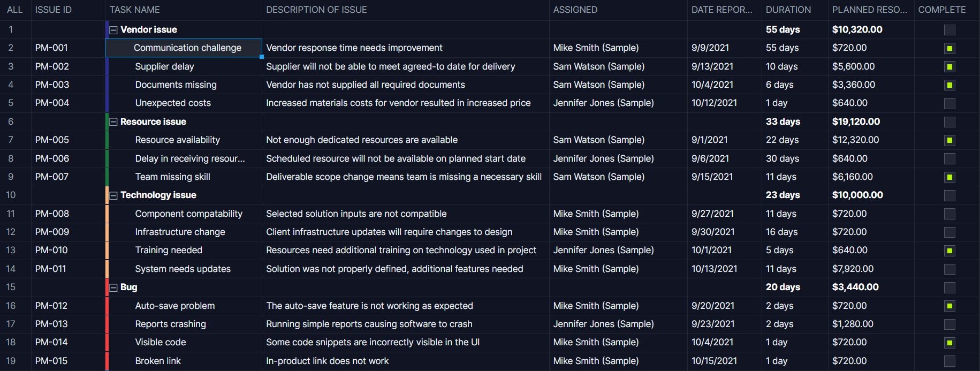
Task: Collapse the Vendor issue group
Action: pyautogui.click(x=113, y=30)
